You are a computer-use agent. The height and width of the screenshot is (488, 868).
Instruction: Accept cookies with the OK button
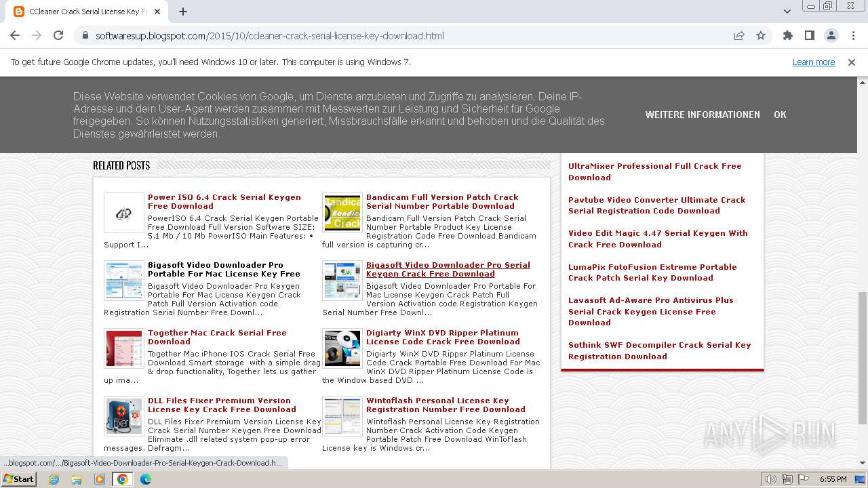click(780, 115)
